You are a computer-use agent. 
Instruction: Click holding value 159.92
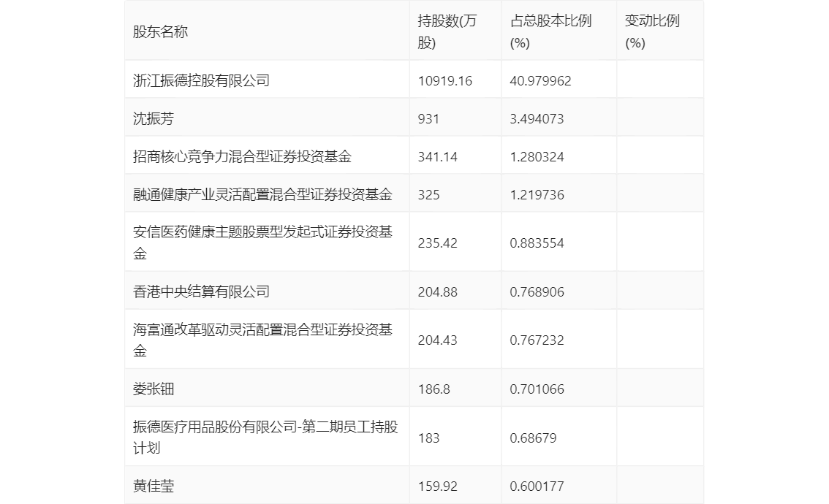click(437, 486)
